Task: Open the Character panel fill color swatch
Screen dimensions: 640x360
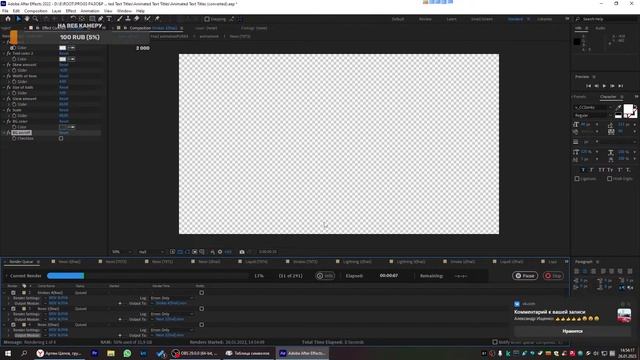Action: [628, 109]
